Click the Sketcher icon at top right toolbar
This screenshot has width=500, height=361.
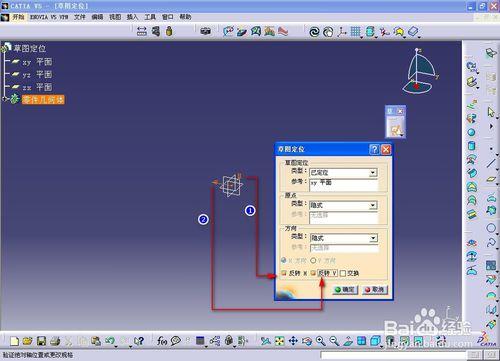coord(491,53)
